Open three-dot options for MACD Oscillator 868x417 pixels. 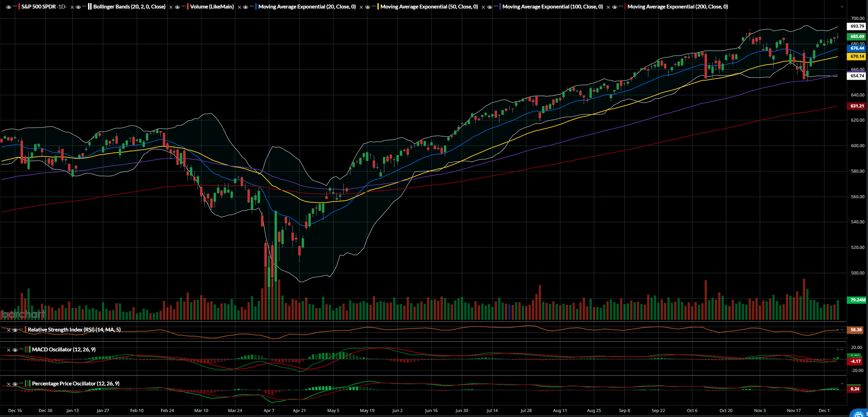[21, 349]
